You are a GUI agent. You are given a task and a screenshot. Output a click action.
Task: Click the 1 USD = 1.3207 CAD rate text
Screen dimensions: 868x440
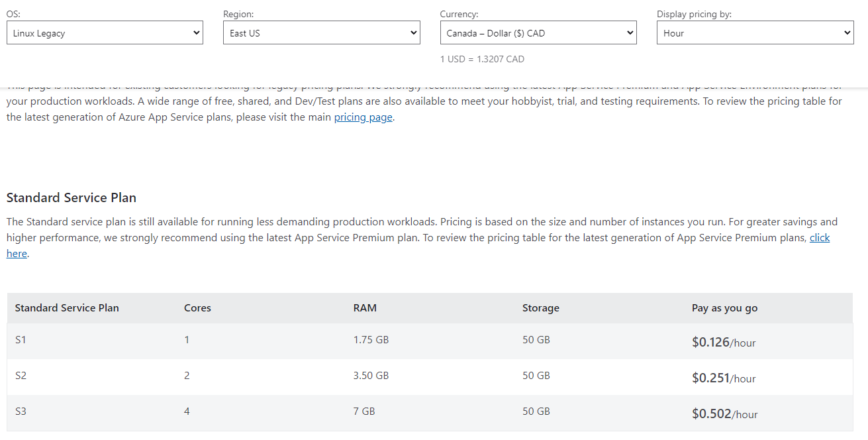pyautogui.click(x=482, y=59)
